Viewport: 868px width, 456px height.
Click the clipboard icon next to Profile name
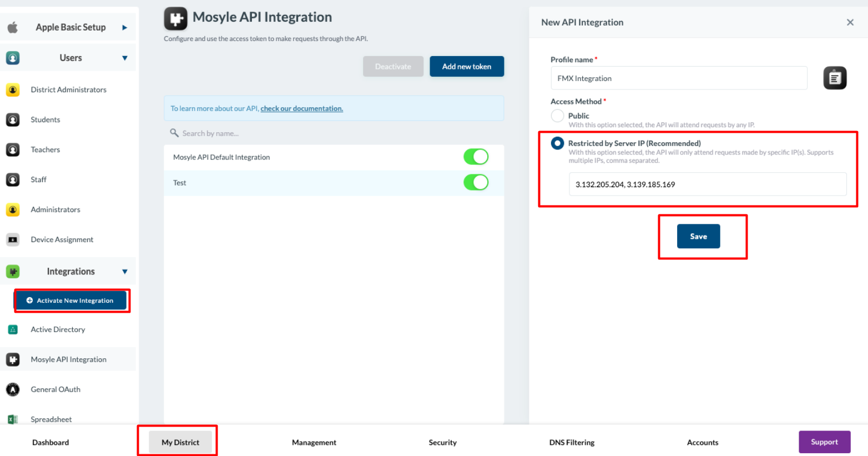tap(835, 78)
